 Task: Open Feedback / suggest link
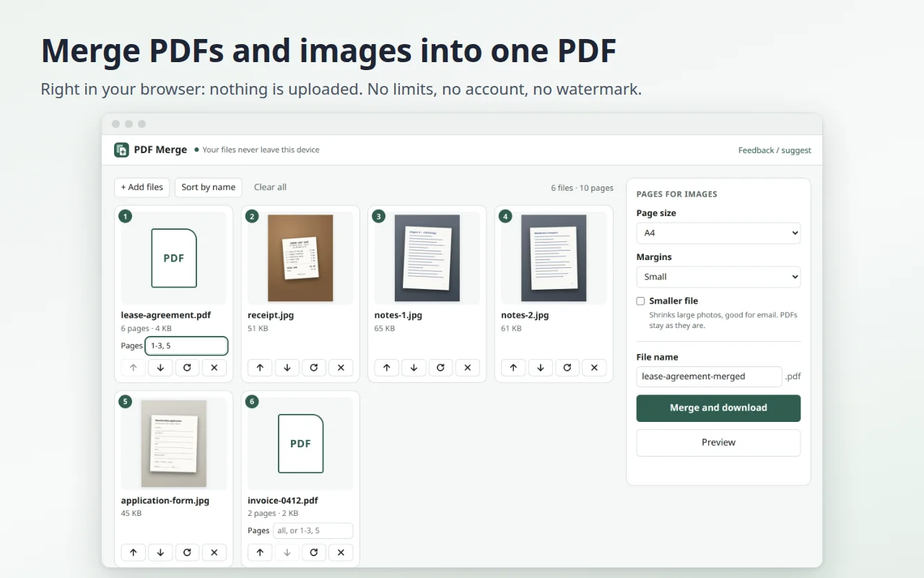coord(775,150)
